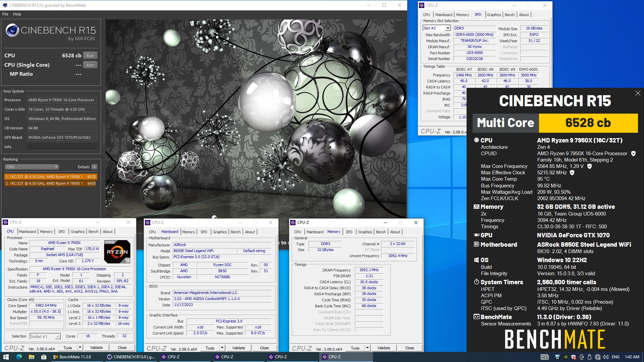The image size is (644, 362).
Task: Click the shield beside Max Core Frequency
Action: tap(589, 166)
